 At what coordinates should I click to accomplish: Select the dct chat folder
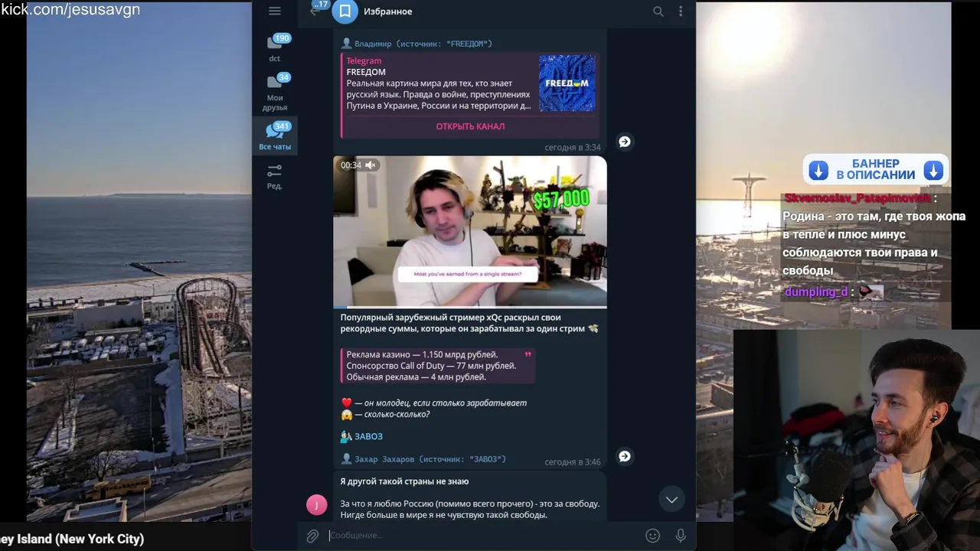[x=275, y=47]
